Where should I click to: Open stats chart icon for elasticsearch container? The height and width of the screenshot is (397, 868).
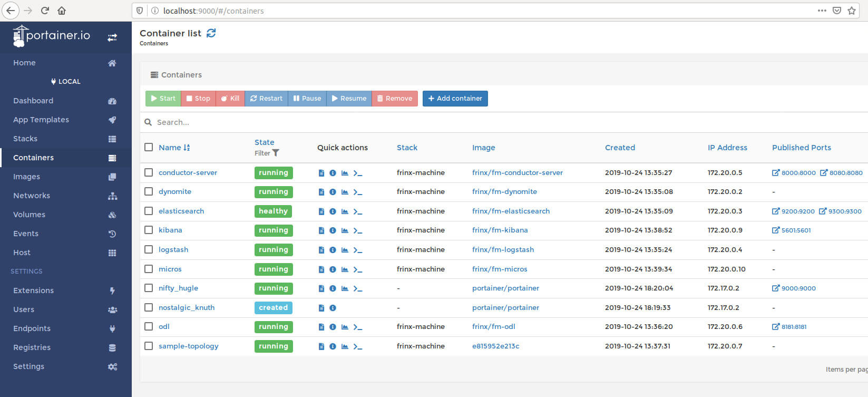click(345, 211)
